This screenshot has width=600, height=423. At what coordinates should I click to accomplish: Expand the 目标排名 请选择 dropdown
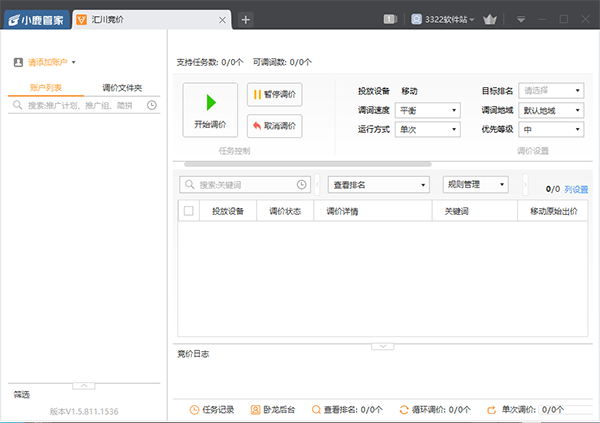(551, 91)
